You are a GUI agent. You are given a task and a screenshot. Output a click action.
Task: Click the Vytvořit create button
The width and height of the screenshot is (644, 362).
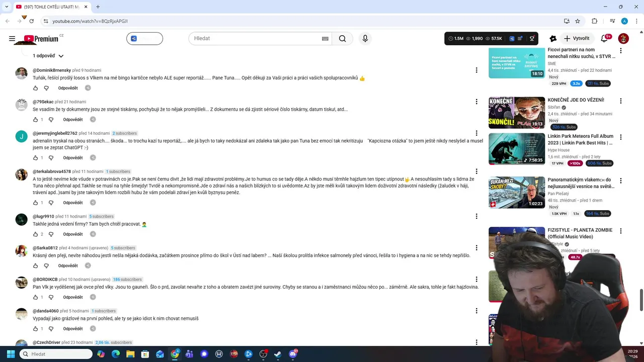tap(577, 39)
